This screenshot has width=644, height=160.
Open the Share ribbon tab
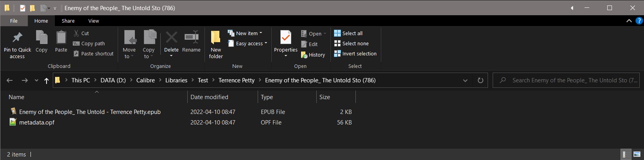(x=68, y=21)
